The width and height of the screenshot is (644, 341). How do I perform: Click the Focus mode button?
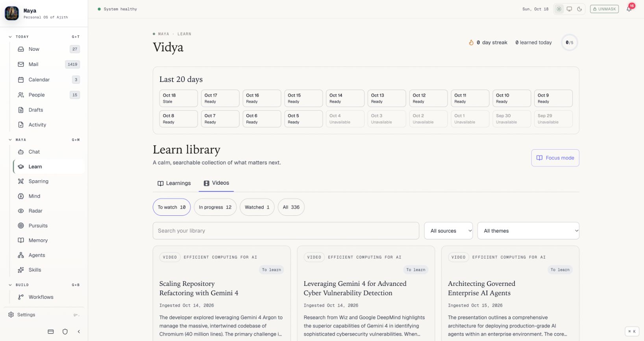(555, 158)
